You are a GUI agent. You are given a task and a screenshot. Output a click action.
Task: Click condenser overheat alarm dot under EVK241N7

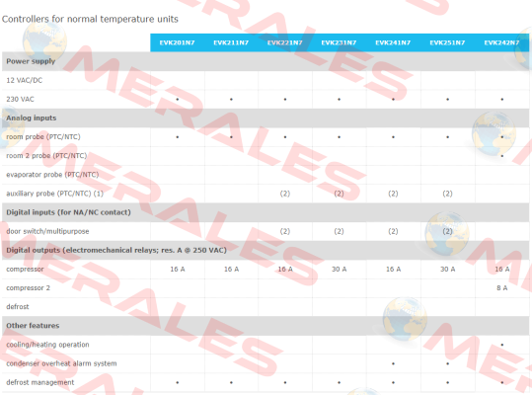(393, 363)
